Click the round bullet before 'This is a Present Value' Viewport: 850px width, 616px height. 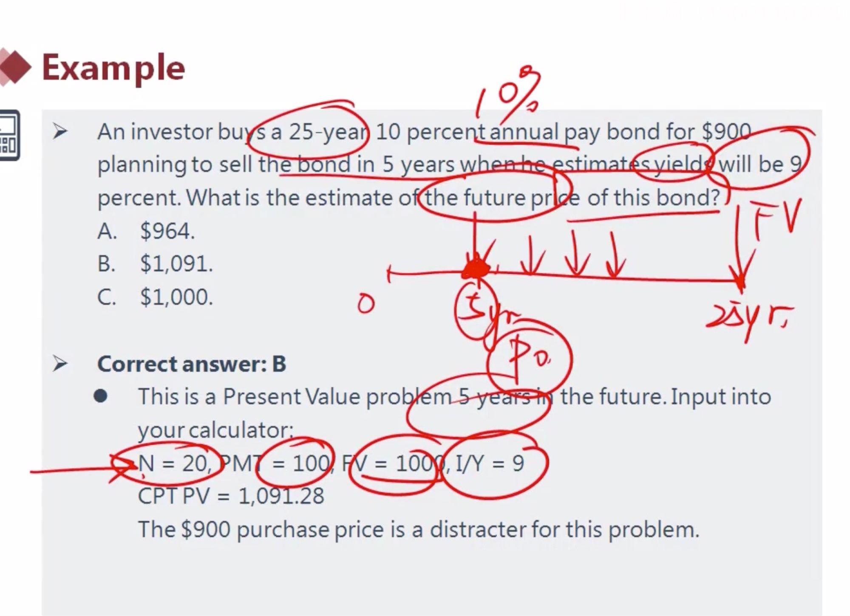(101, 396)
